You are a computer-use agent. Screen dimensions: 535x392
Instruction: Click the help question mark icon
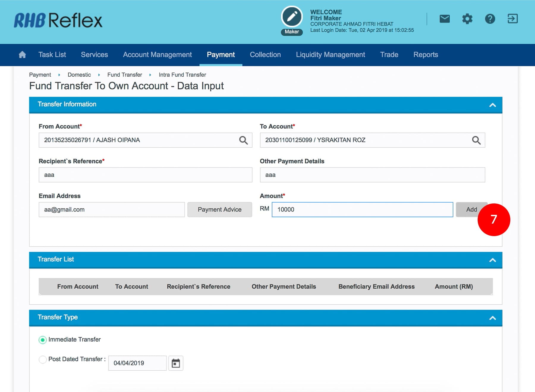point(490,19)
